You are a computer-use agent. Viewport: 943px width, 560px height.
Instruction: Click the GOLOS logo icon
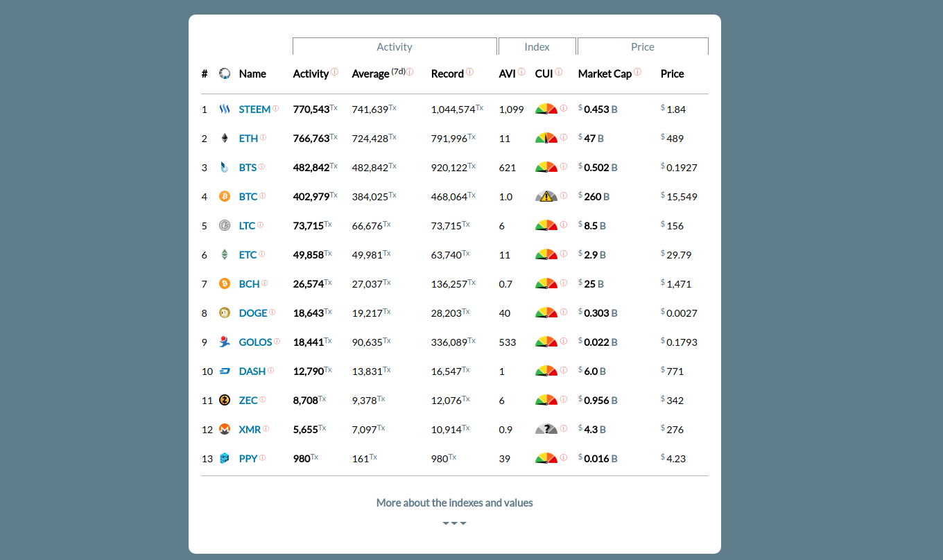[225, 342]
